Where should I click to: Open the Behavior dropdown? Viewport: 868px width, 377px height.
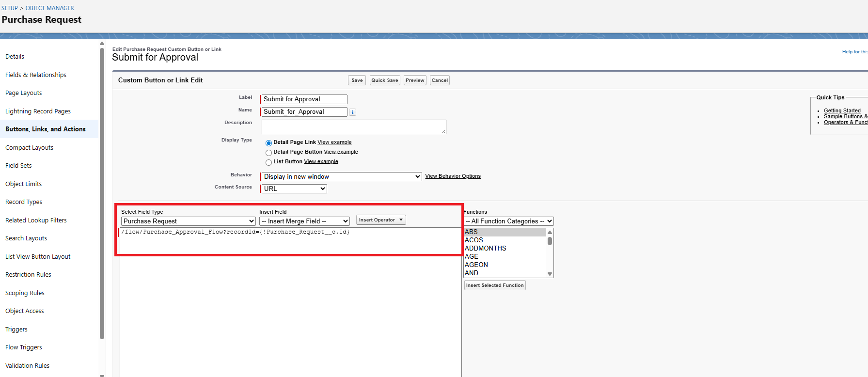point(341,177)
